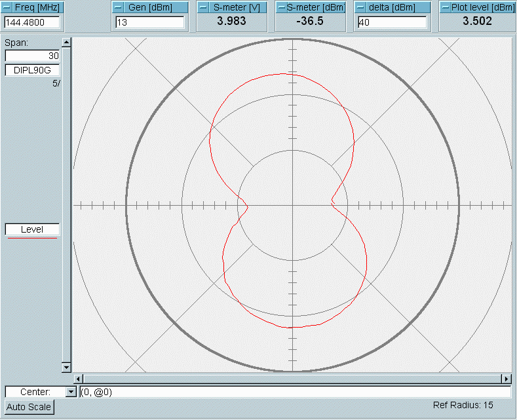Click the horizontal scrollbar left arrow
Viewport: 517px width, 420px height.
(x=78, y=379)
